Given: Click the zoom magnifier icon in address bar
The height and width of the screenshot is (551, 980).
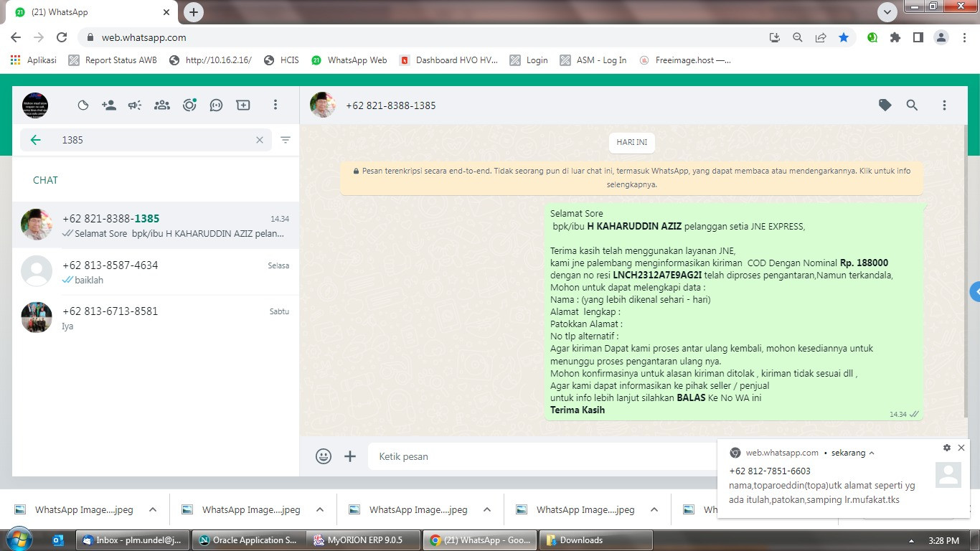Looking at the screenshot, I should click(798, 37).
